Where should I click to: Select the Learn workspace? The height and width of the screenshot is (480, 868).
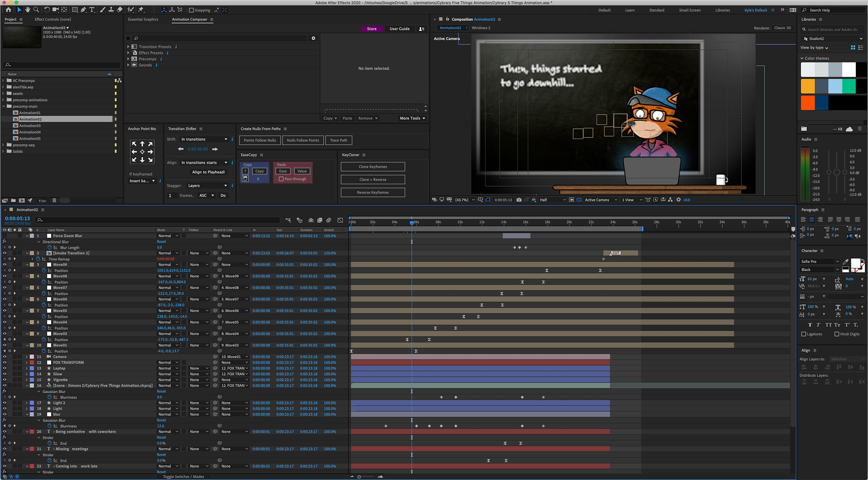click(630, 10)
